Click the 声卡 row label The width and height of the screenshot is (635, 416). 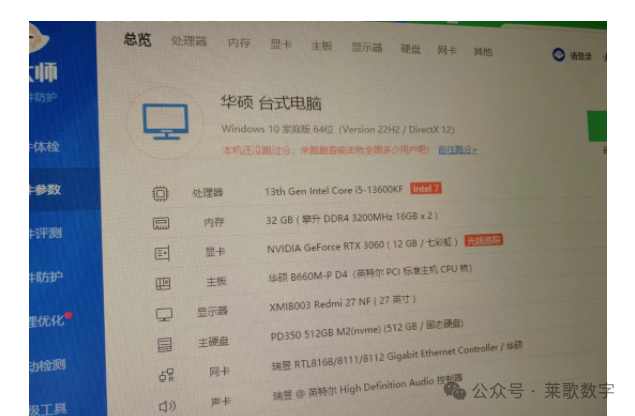point(221,401)
